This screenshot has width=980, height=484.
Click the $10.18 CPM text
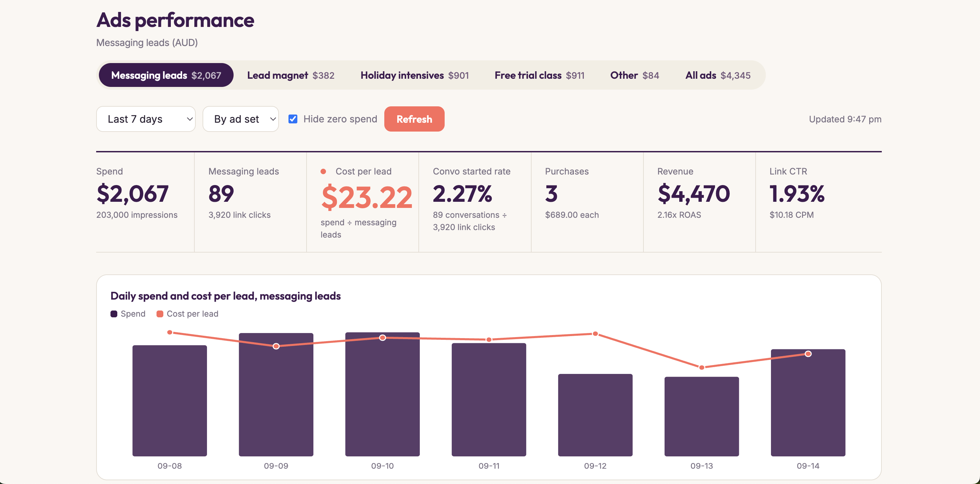(791, 215)
